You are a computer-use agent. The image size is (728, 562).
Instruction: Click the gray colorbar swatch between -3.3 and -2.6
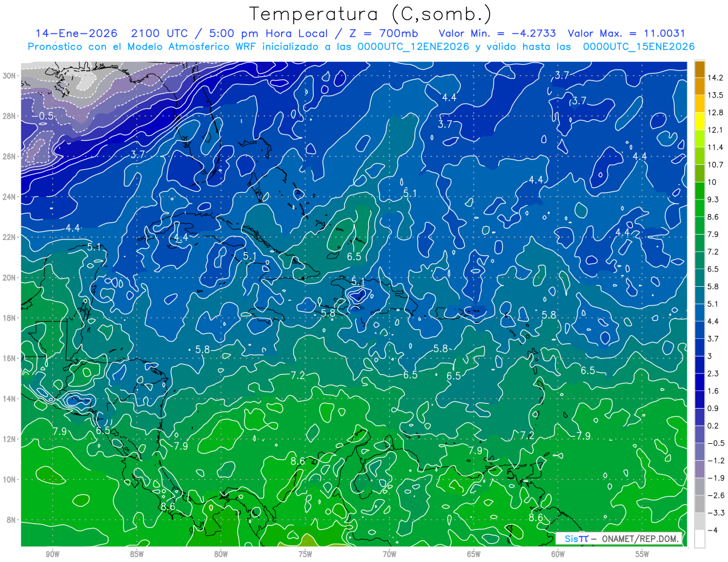[x=700, y=504]
